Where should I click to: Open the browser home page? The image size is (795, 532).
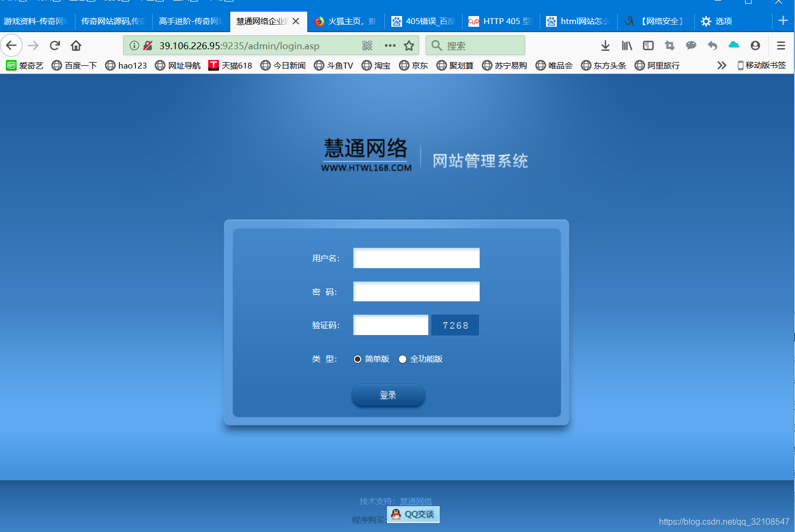(76, 45)
